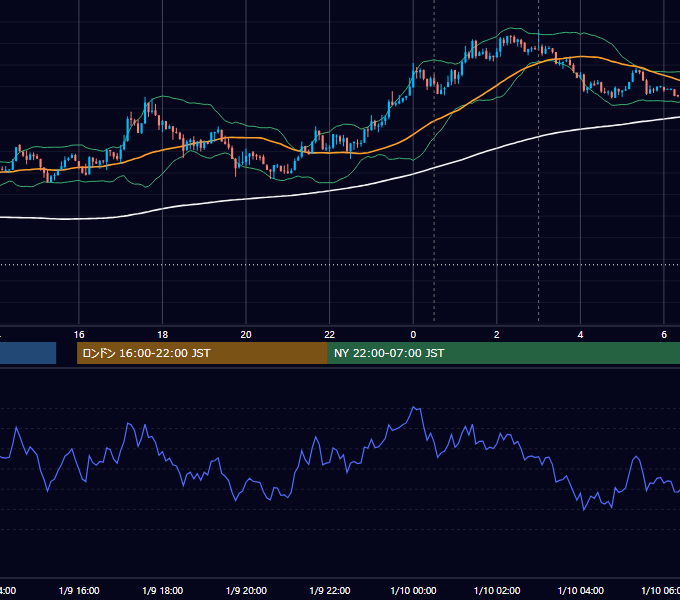Image resolution: width=680 pixels, height=600 pixels.
Task: Click the 1/10 00:00 date label
Action: [x=413, y=590]
